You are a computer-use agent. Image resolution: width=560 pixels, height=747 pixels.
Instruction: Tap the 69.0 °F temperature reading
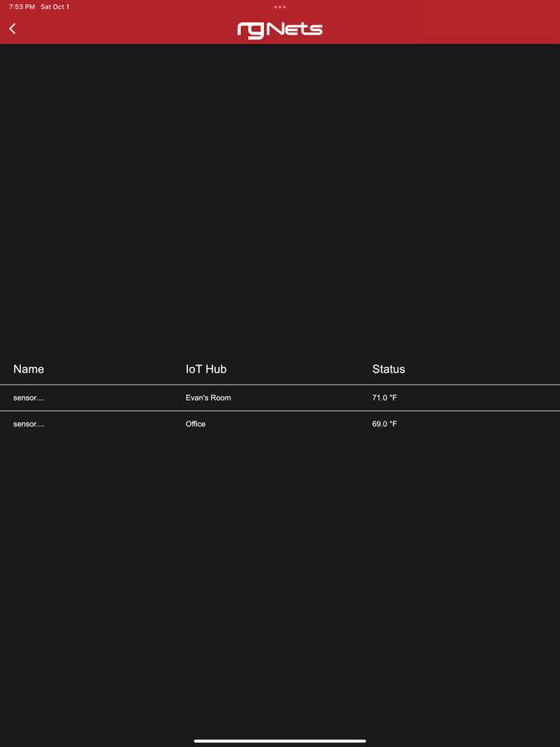pyautogui.click(x=385, y=424)
